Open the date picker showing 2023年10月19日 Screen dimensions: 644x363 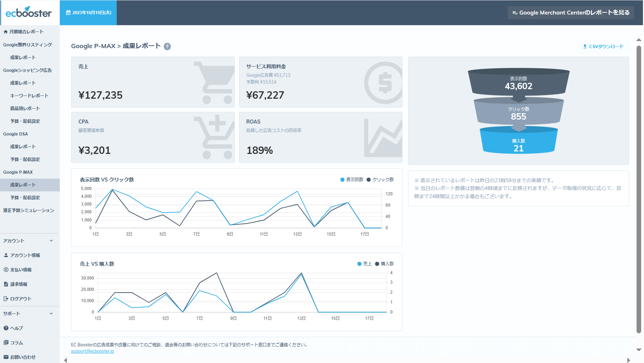click(88, 13)
